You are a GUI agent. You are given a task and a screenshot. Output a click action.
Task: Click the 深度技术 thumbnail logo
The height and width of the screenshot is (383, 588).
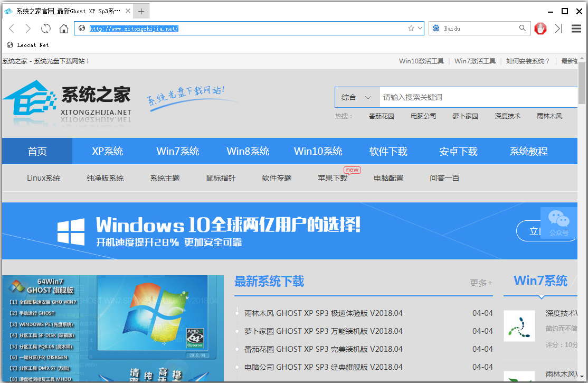pyautogui.click(x=519, y=326)
